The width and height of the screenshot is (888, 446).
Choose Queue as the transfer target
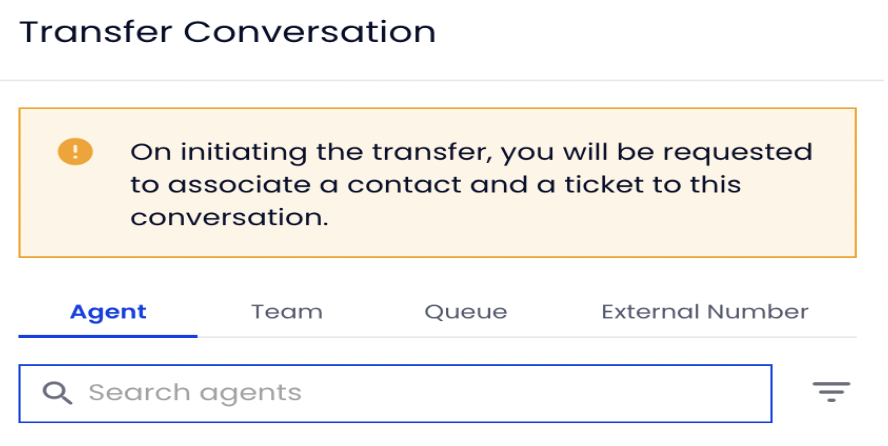466,312
